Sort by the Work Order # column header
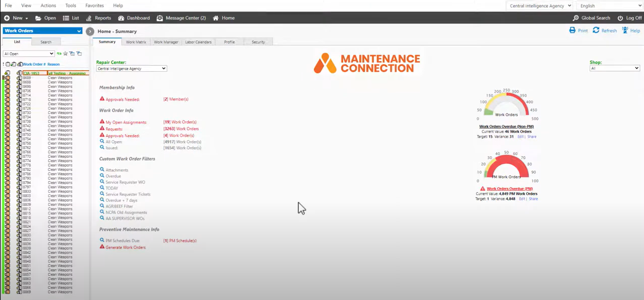644x300 pixels. [34, 64]
